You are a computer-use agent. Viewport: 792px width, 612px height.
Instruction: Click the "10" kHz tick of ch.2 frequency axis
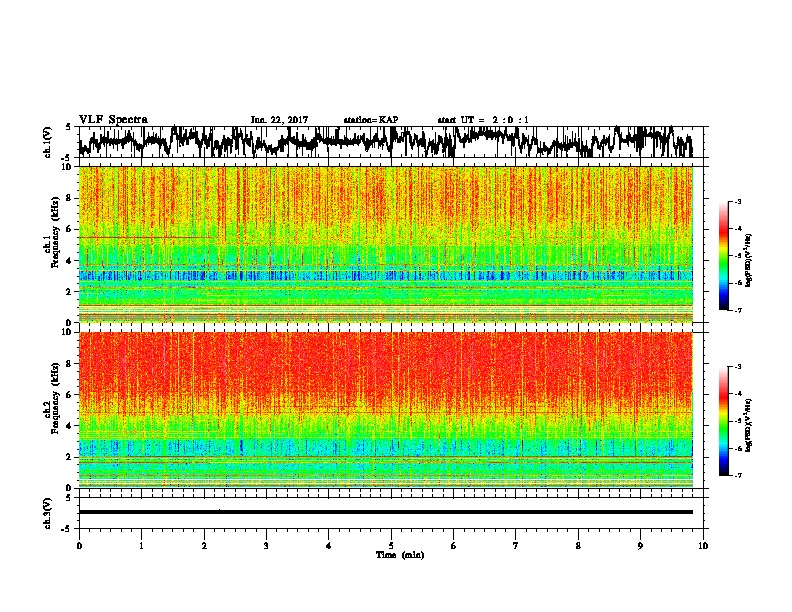point(67,332)
